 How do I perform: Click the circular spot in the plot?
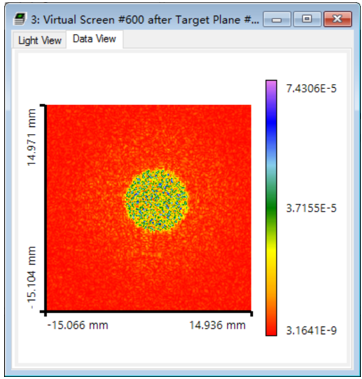[x=156, y=201]
